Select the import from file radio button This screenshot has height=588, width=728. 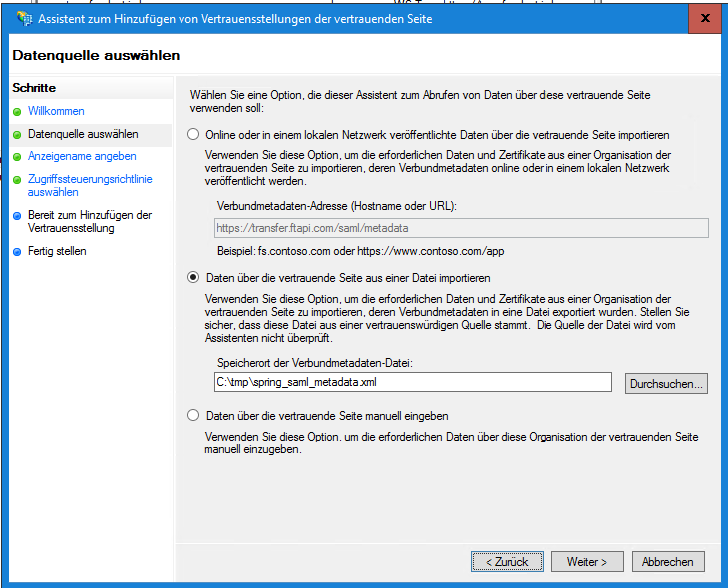coord(193,278)
